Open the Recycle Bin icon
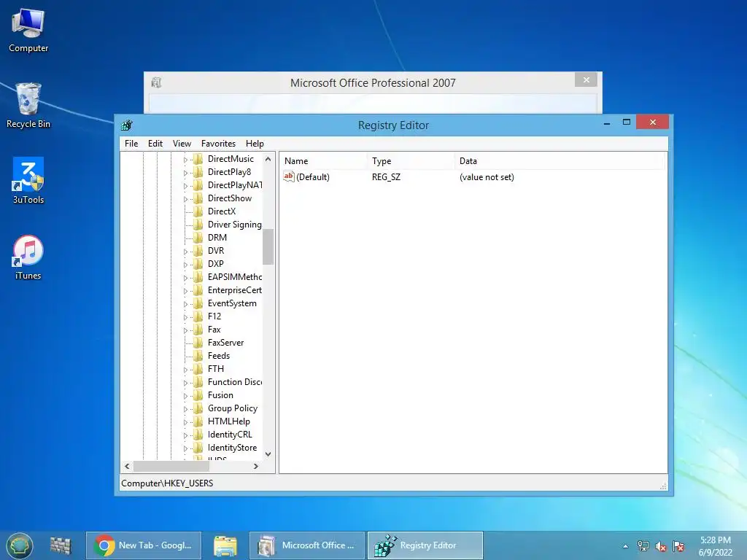Screen dimensions: 747x560 coord(28,106)
